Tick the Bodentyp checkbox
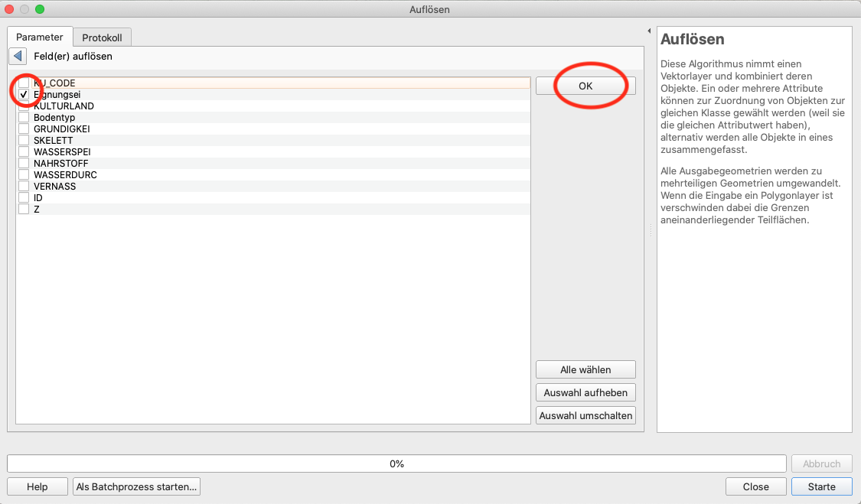The width and height of the screenshot is (861, 504). (24, 118)
